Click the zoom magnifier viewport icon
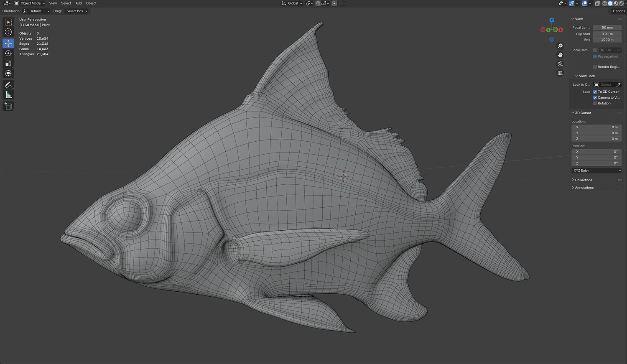Screen dimensions: 627x364 pos(560,46)
